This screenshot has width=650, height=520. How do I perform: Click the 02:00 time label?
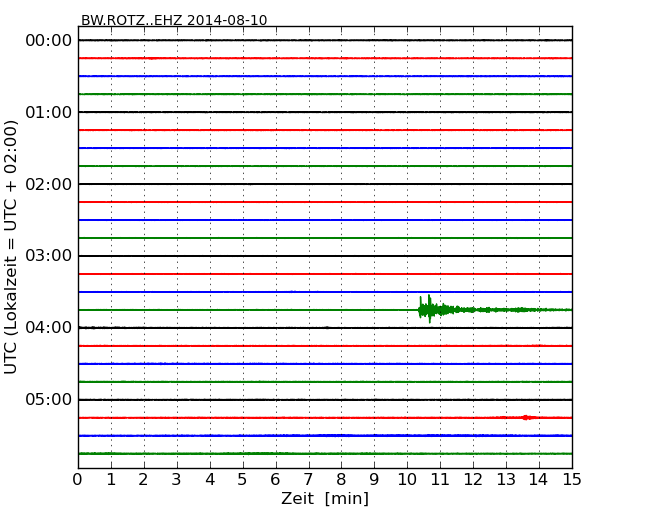point(49,184)
